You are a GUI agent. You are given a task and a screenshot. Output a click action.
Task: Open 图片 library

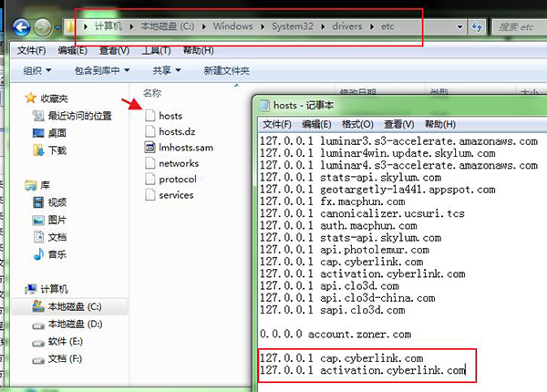point(49,220)
